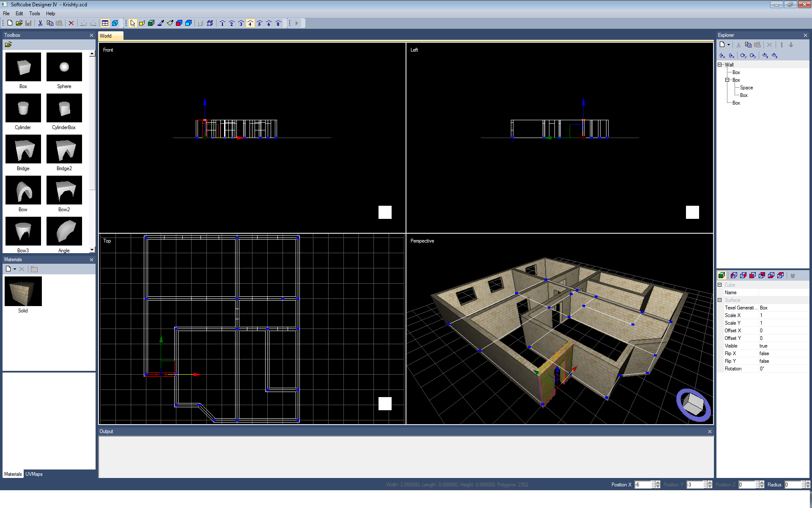812x508 pixels.
Task: Click the Position X input field
Action: pyautogui.click(x=643, y=485)
